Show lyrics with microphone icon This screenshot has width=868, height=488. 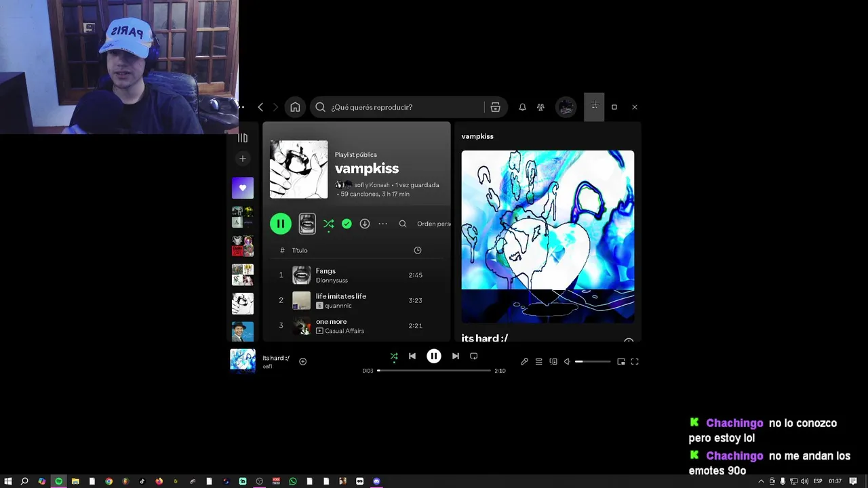coord(524,362)
